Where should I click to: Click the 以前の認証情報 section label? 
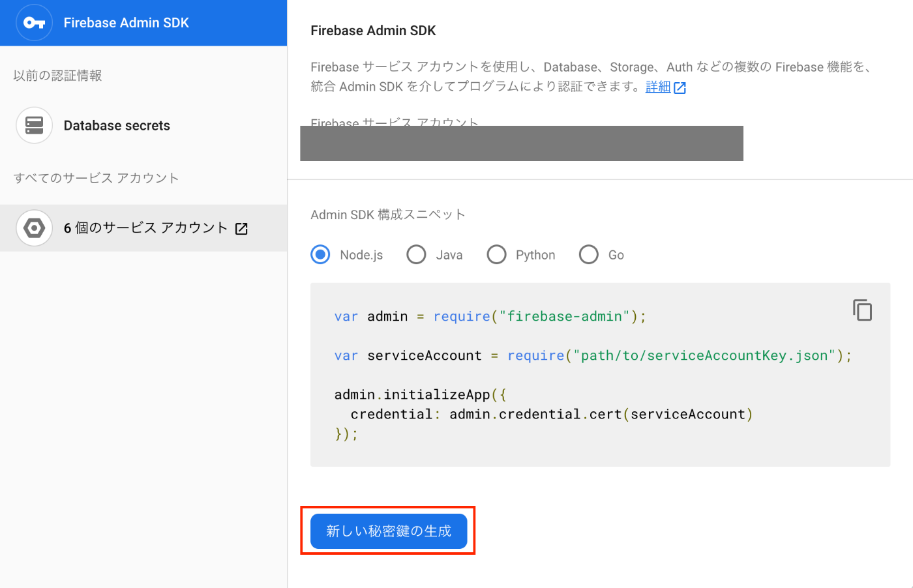point(57,76)
